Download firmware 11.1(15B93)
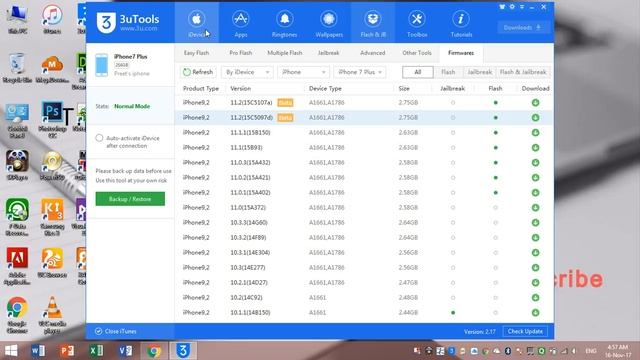640x360 pixels. [x=535, y=148]
